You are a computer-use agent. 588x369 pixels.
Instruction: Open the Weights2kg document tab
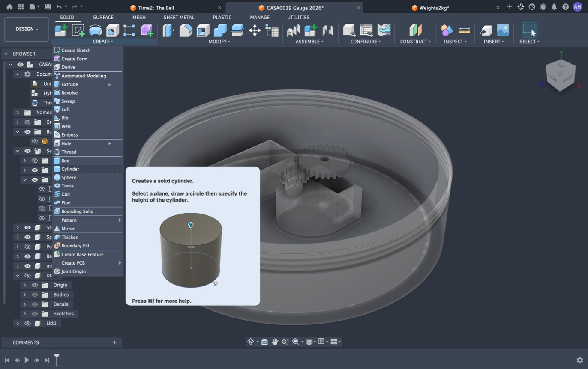coord(434,8)
